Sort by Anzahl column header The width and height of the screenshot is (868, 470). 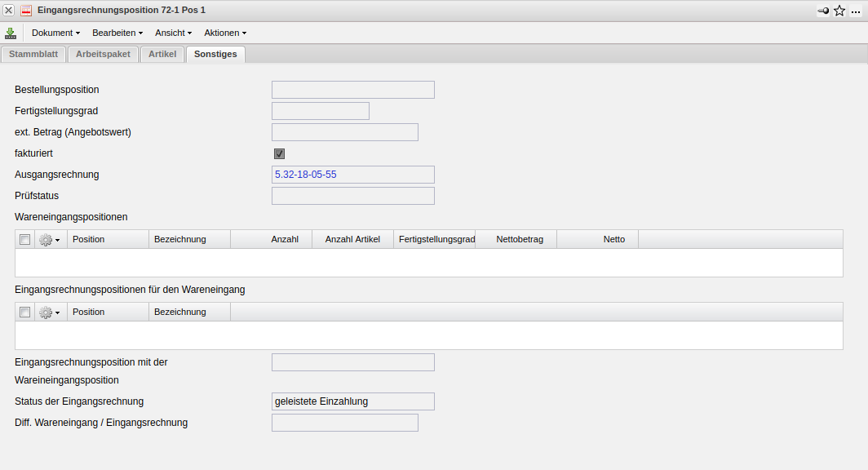271,240
